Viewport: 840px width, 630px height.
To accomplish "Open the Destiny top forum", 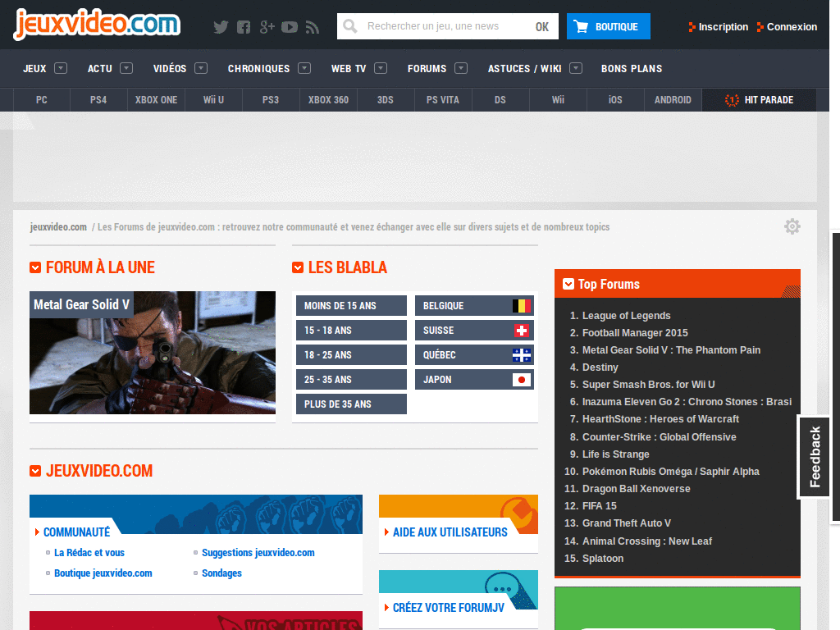I will coord(600,367).
